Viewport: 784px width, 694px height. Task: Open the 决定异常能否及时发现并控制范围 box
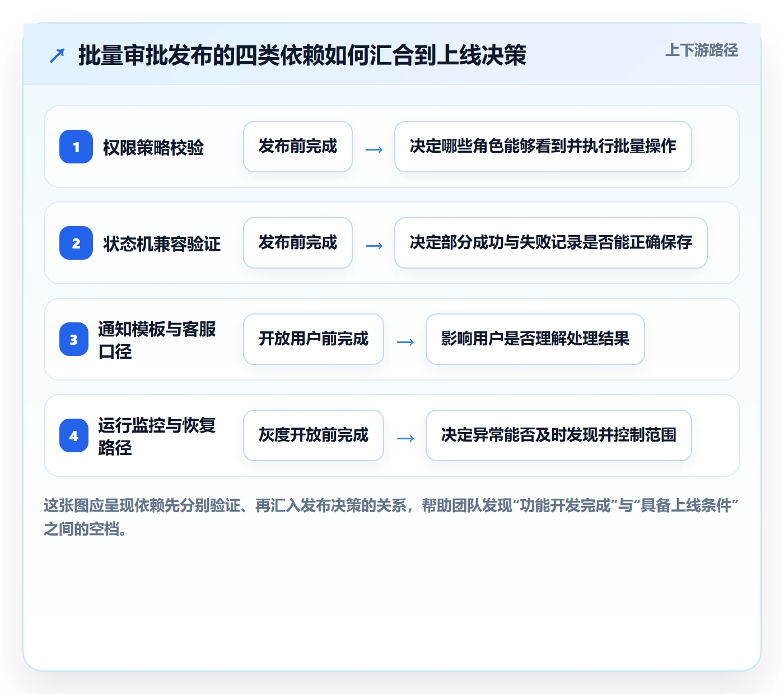pos(559,435)
